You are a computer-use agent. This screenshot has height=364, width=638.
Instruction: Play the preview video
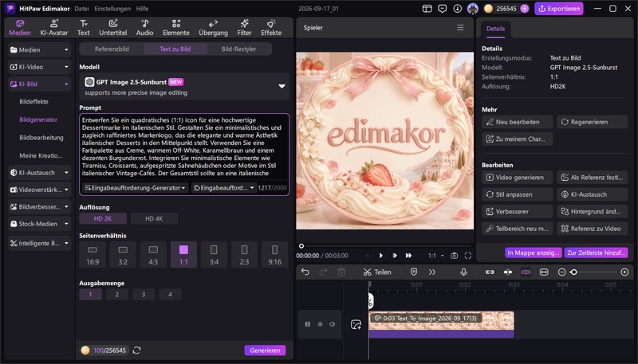pyautogui.click(x=381, y=256)
